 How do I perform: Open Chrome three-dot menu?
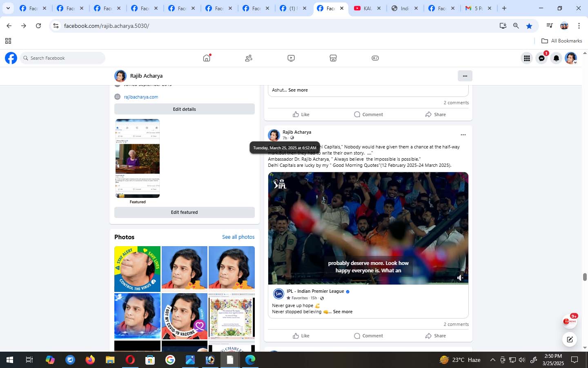click(579, 26)
